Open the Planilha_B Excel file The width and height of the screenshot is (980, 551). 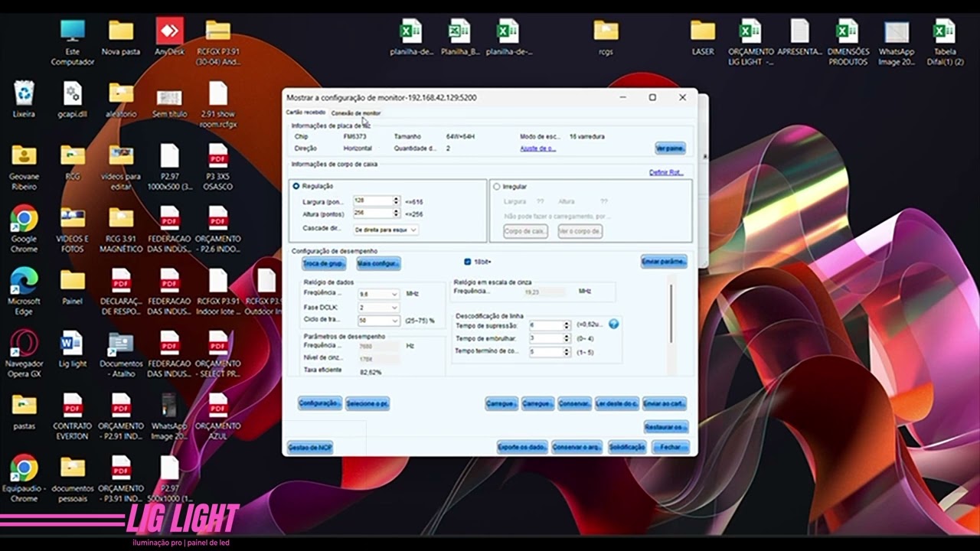(x=459, y=37)
